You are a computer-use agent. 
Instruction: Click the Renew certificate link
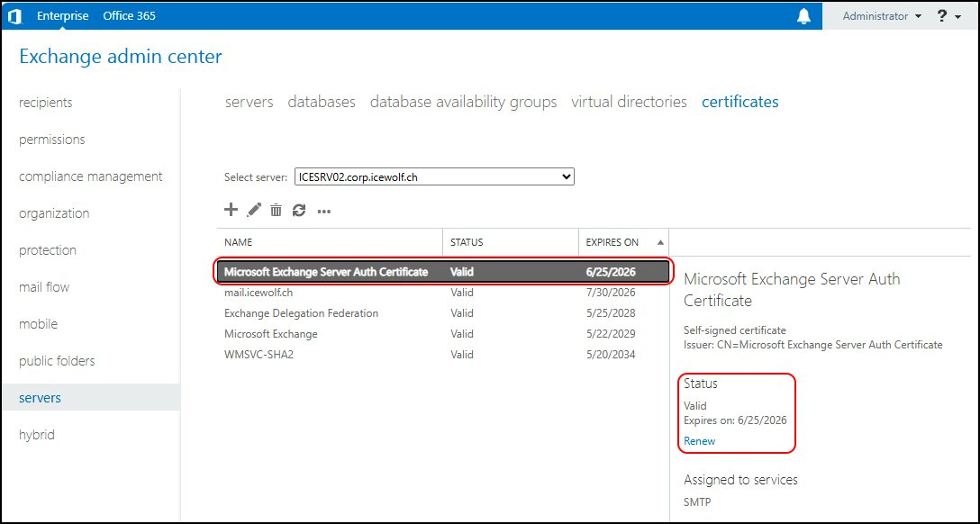(699, 441)
